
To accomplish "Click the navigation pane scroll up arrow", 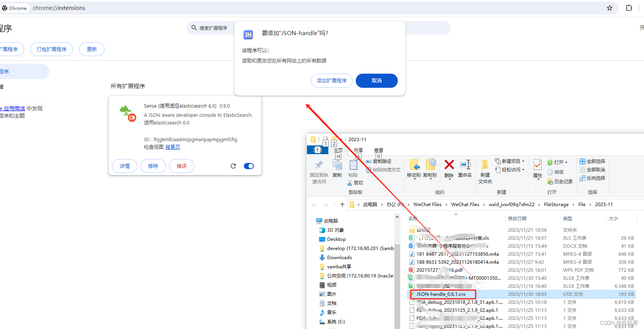I will pyautogui.click(x=397, y=217).
